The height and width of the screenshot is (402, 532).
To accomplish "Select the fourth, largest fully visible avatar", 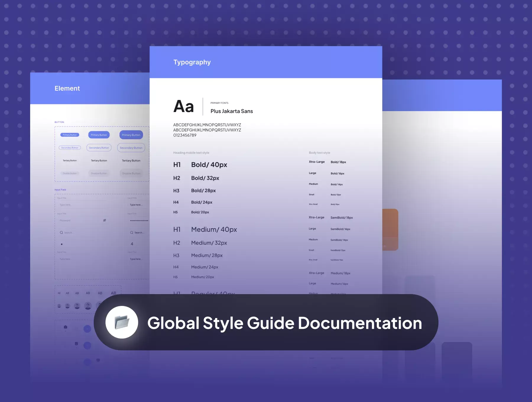I will pyautogui.click(x=88, y=306).
